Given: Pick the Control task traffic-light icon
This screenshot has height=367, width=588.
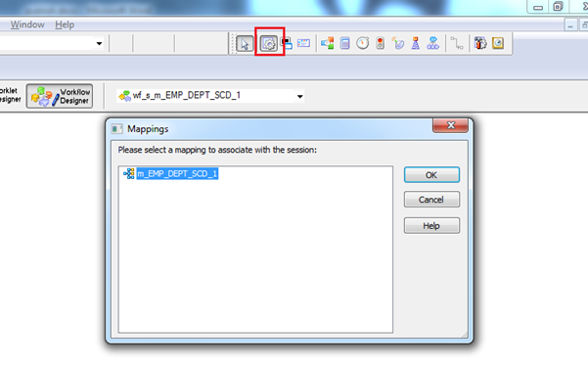Looking at the screenshot, I should coord(381,43).
